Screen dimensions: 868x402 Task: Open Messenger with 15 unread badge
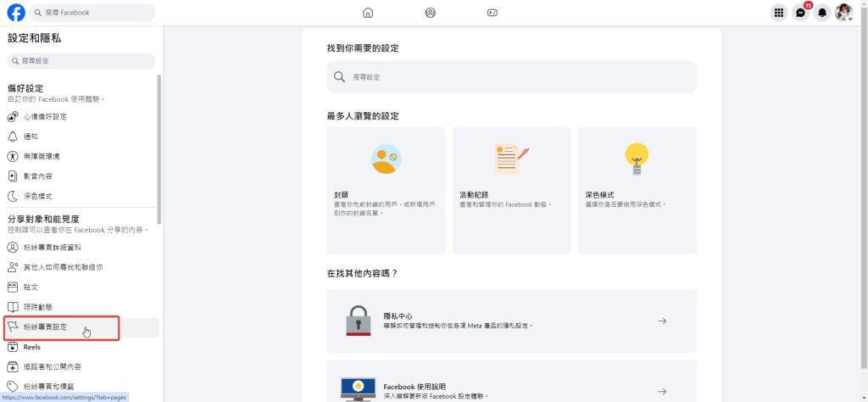tap(800, 13)
